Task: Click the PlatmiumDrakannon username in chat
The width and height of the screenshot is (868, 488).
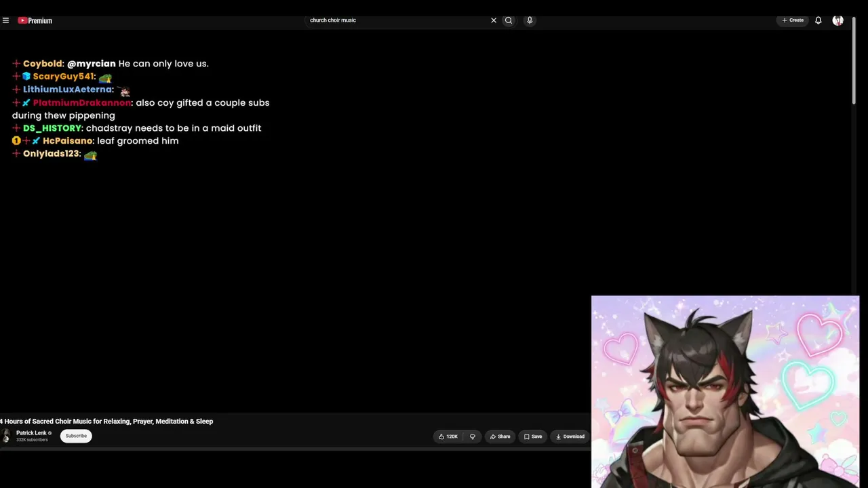Action: (81, 103)
